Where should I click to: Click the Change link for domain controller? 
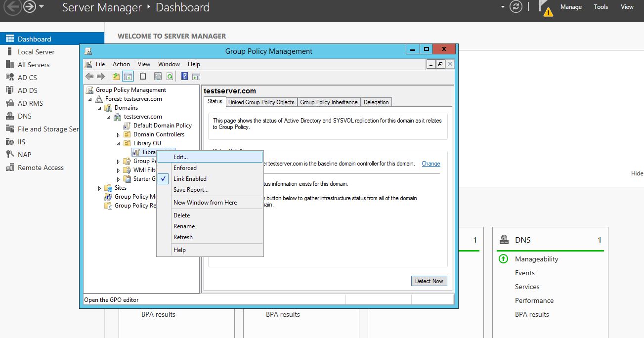430,164
